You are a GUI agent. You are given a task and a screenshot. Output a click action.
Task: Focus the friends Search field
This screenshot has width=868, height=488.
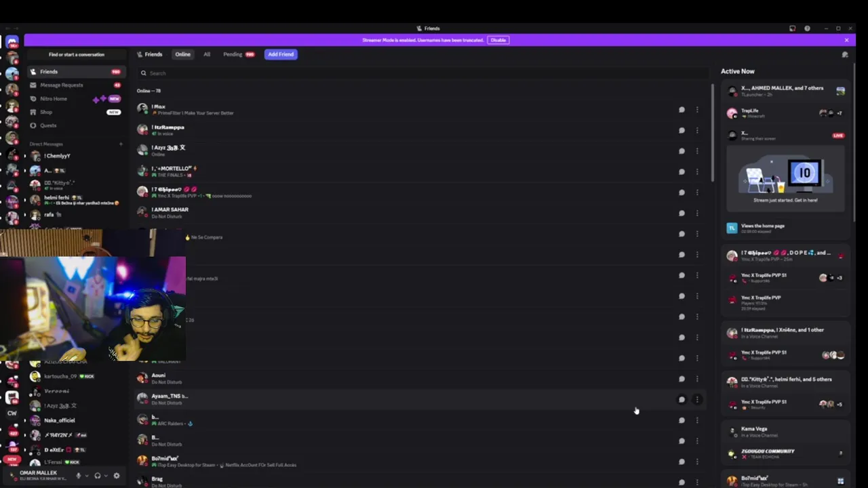click(424, 73)
